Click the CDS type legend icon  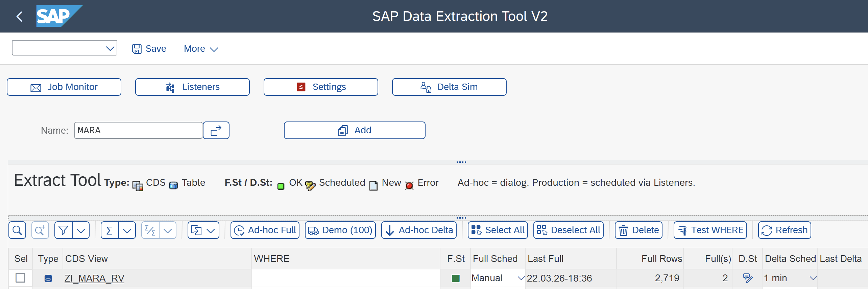pos(138,185)
